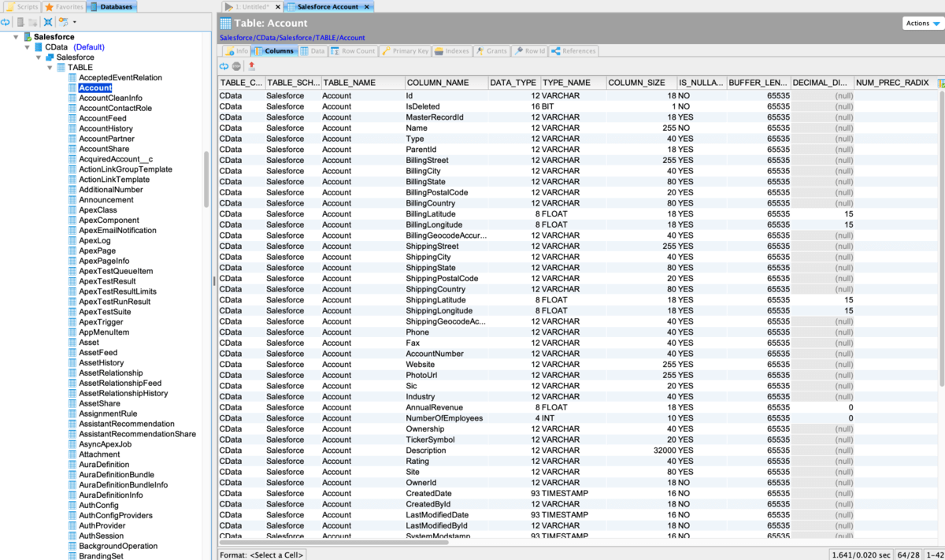
Task: Click the table icon beside Announcement
Action: tap(72, 200)
